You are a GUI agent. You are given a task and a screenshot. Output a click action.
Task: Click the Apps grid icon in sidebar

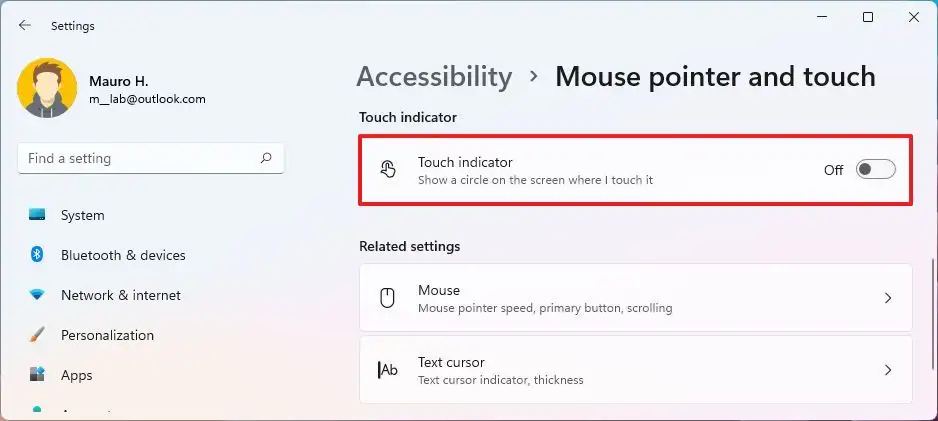click(x=37, y=375)
